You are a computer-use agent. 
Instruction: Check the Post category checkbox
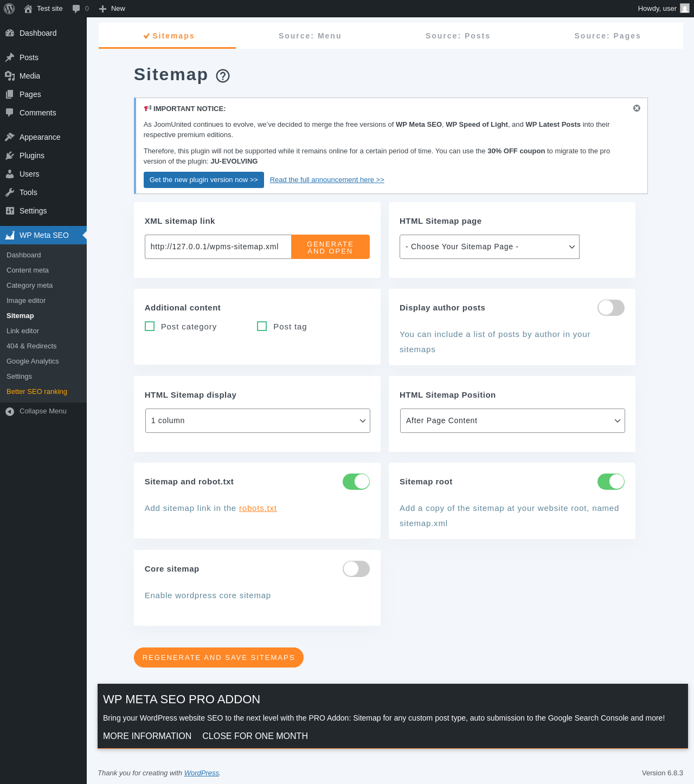150,326
